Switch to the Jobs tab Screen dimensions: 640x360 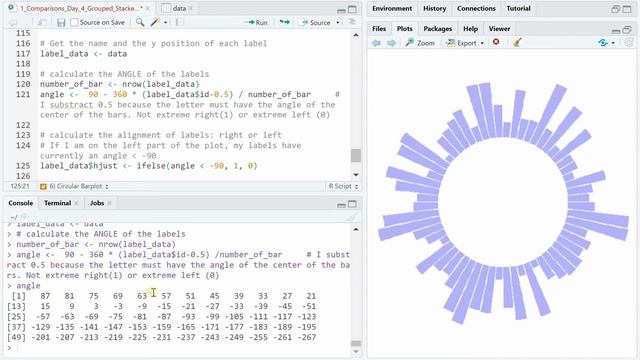97,203
